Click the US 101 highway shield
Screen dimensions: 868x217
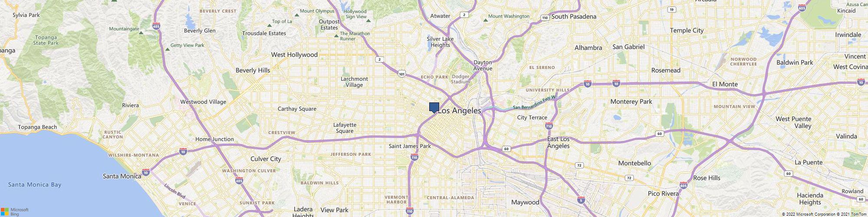pos(402,74)
